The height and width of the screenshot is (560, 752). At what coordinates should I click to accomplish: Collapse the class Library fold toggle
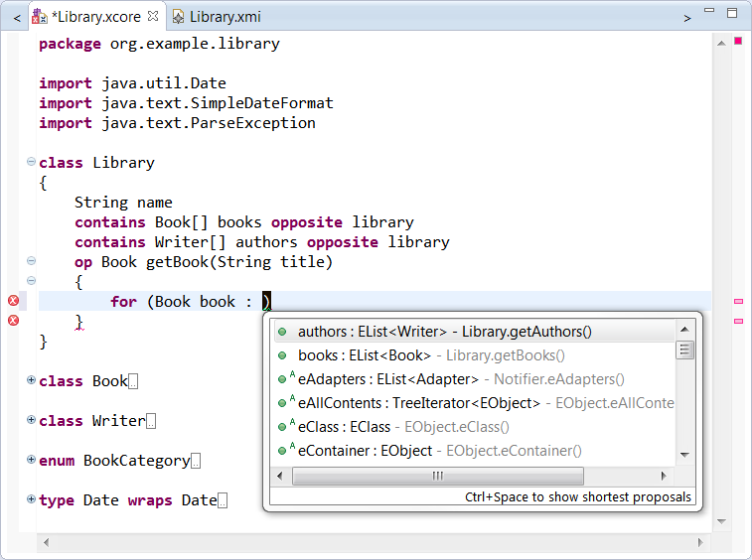[31, 162]
